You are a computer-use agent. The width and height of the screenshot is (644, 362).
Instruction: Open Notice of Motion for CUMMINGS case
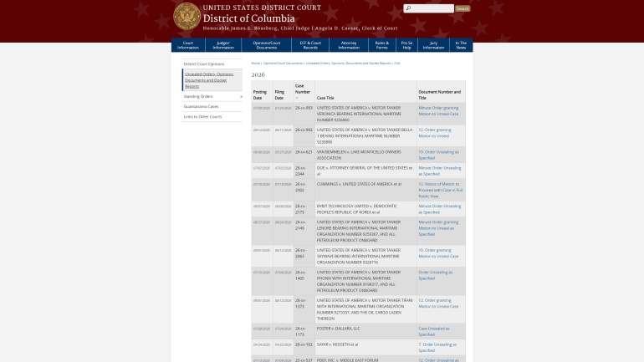[440, 190]
